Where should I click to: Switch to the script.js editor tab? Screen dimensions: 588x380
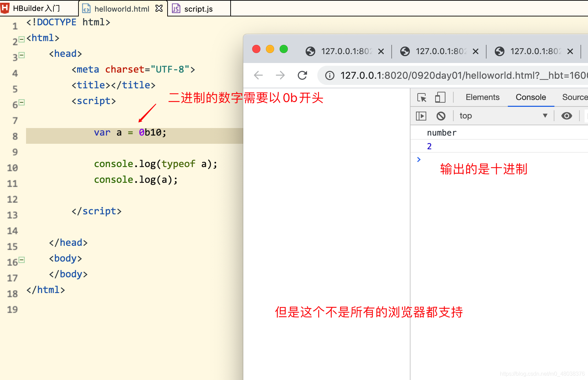coord(198,9)
